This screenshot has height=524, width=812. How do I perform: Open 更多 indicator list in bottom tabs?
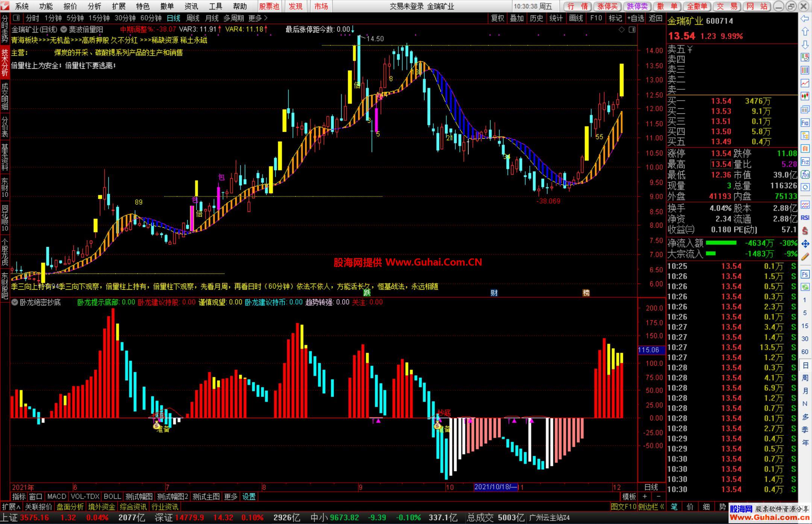[230, 497]
